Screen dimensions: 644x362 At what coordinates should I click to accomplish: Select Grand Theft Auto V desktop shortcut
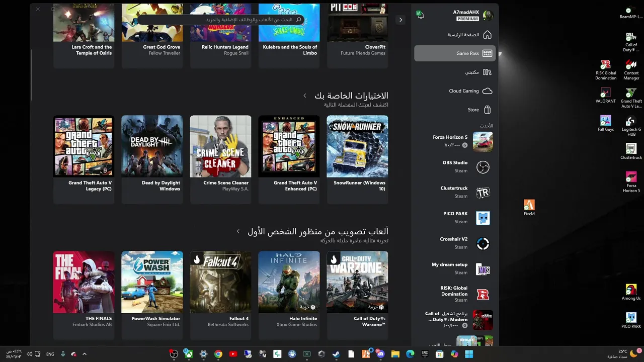click(x=631, y=99)
